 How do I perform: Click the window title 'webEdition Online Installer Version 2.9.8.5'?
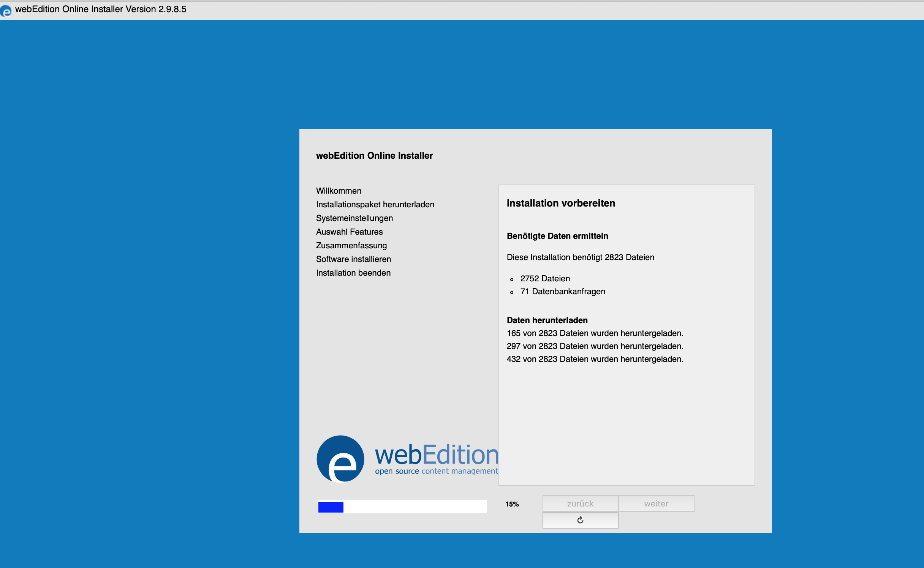pos(101,9)
